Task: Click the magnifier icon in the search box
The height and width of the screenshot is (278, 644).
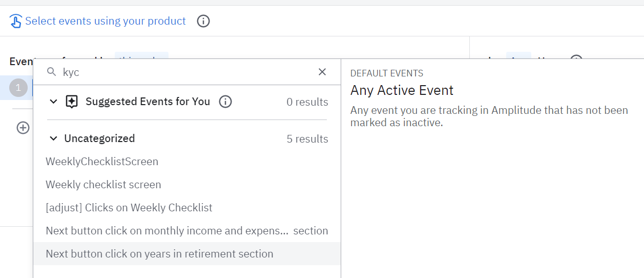Action: point(51,72)
